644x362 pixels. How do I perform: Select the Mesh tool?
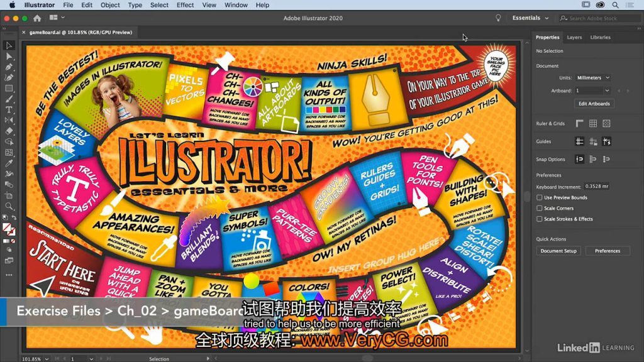tap(9, 152)
